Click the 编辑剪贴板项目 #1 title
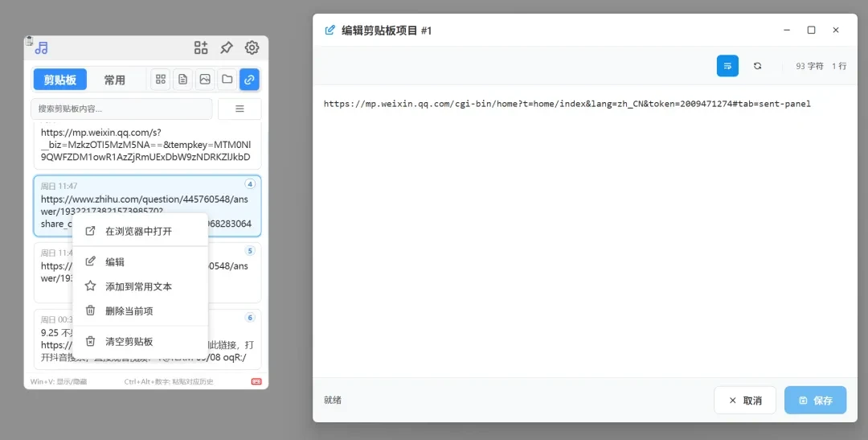Viewport: 868px width, 440px height. pyautogui.click(x=387, y=31)
